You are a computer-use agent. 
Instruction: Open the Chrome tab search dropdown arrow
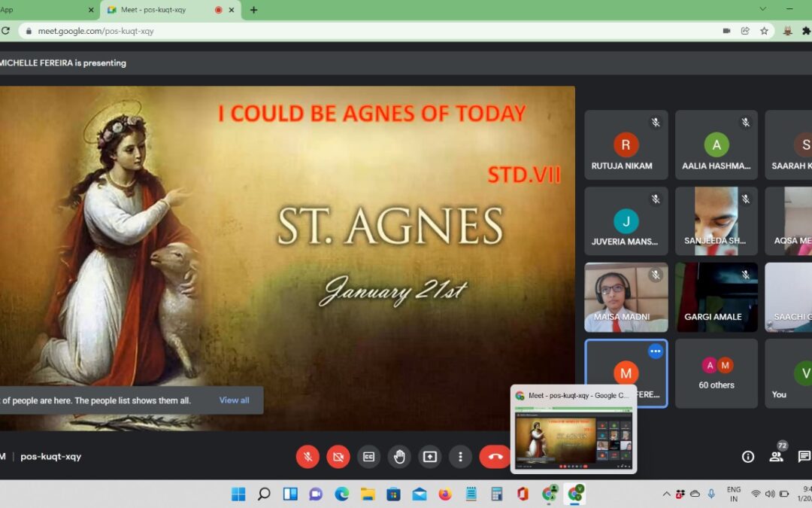pos(763,9)
